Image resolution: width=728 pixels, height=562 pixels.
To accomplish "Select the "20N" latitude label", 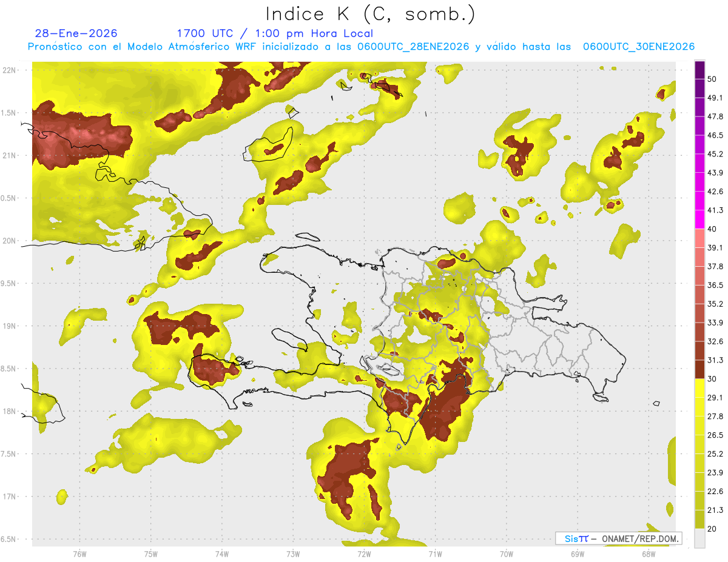I will coord(10,241).
